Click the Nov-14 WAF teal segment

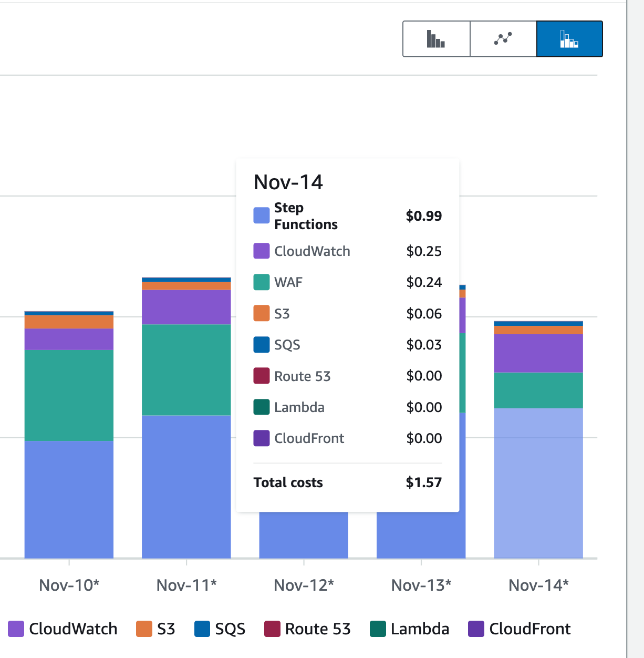(538, 390)
